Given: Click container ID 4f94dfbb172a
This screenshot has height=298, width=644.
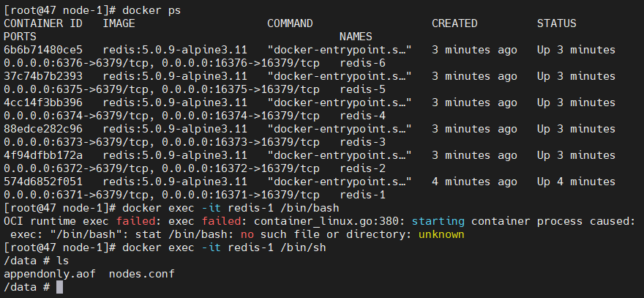Looking at the screenshot, I should (43, 155).
